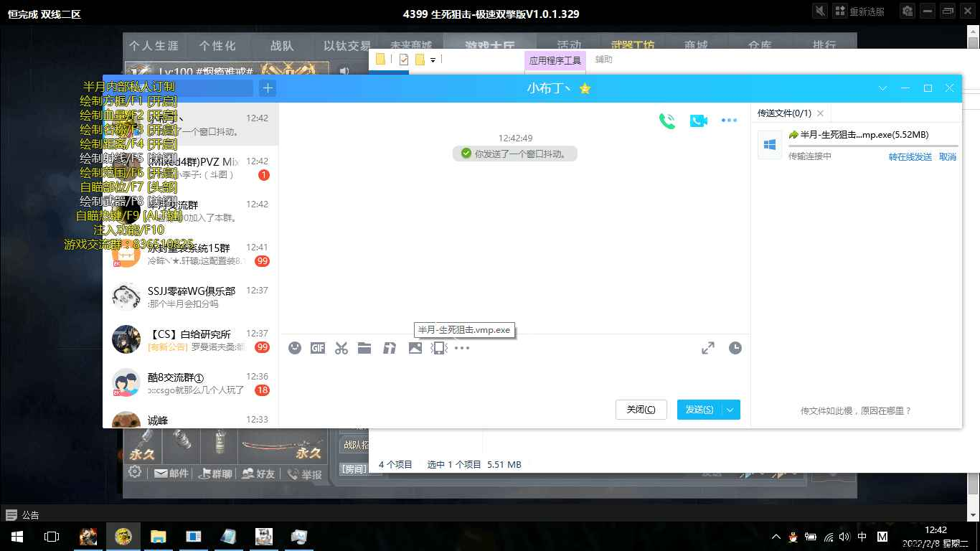Screen dimensions: 980x551
Task: Open chat message history clock icon
Action: coord(735,348)
